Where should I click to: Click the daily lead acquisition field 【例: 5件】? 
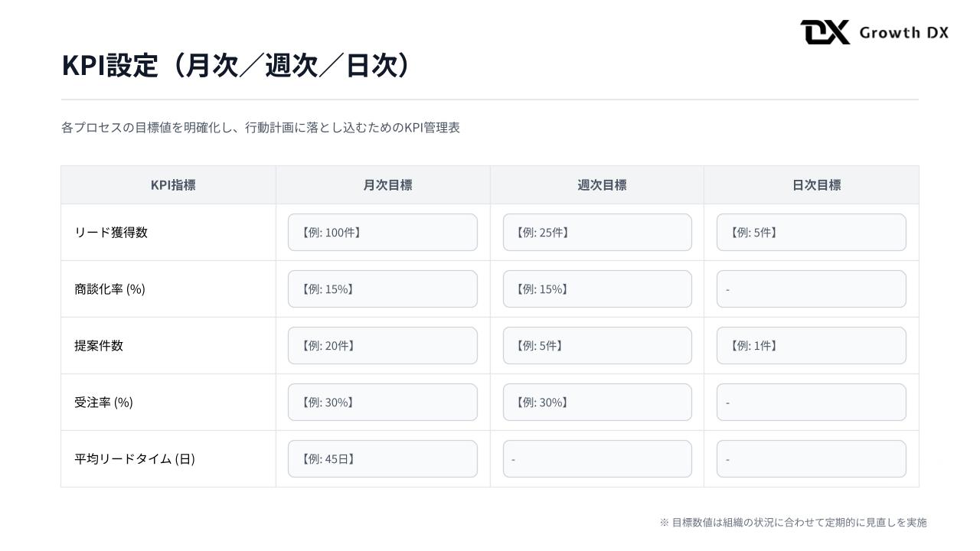811,233
